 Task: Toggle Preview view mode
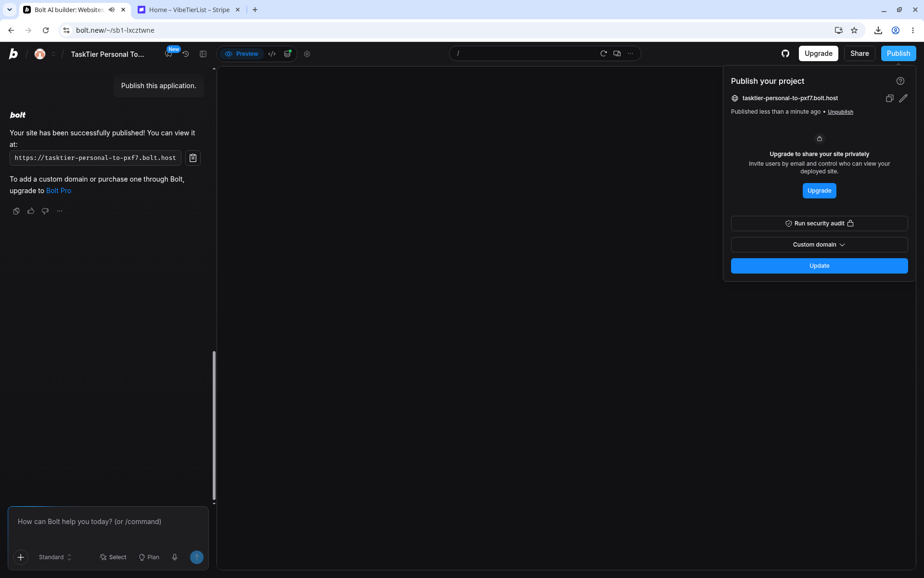242,54
